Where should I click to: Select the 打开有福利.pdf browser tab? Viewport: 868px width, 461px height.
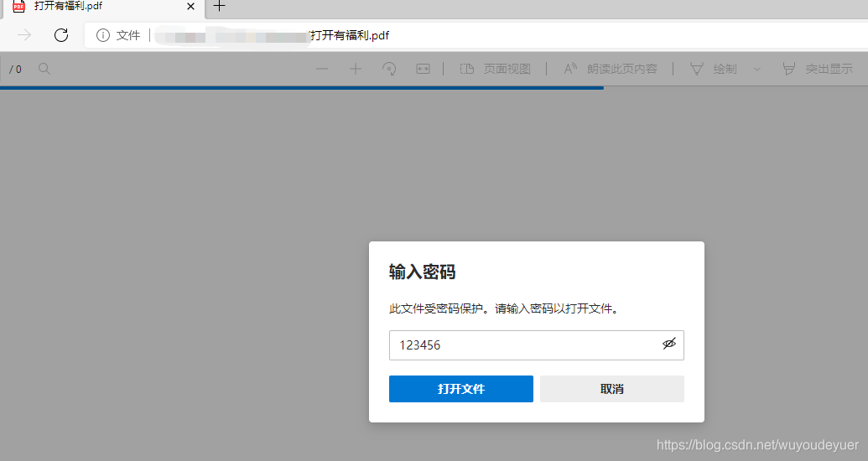click(x=103, y=8)
